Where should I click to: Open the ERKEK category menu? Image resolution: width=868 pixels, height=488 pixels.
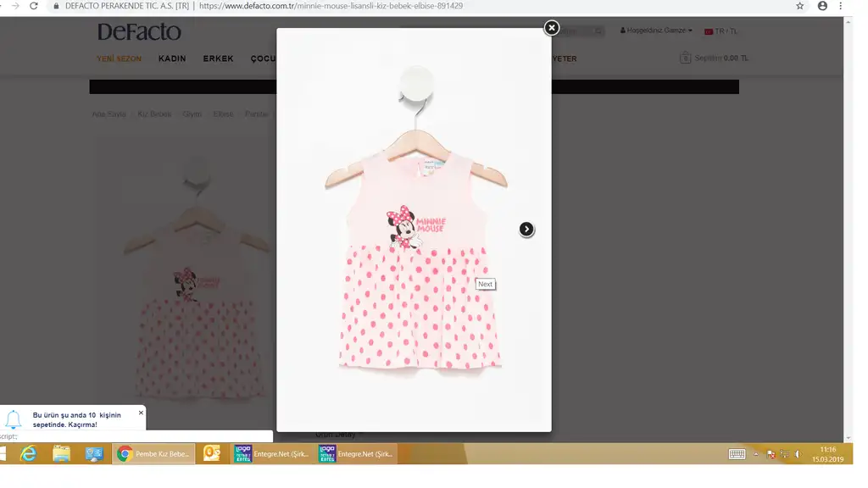pyautogui.click(x=218, y=58)
